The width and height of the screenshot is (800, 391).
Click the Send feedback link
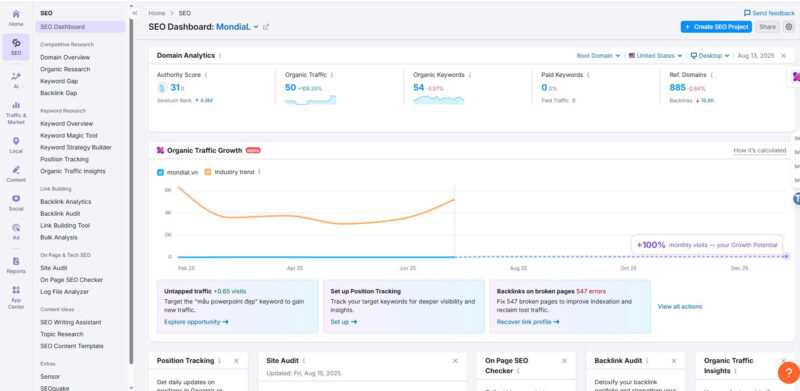pos(769,13)
